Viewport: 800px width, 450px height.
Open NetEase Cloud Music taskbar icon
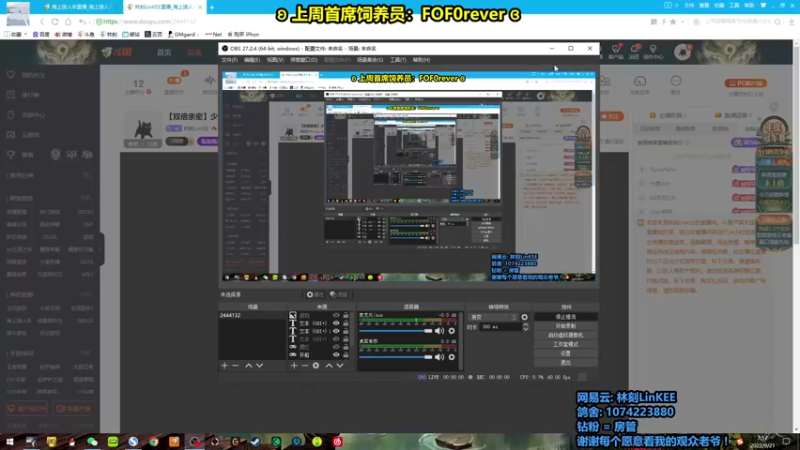pyautogui.click(x=337, y=442)
